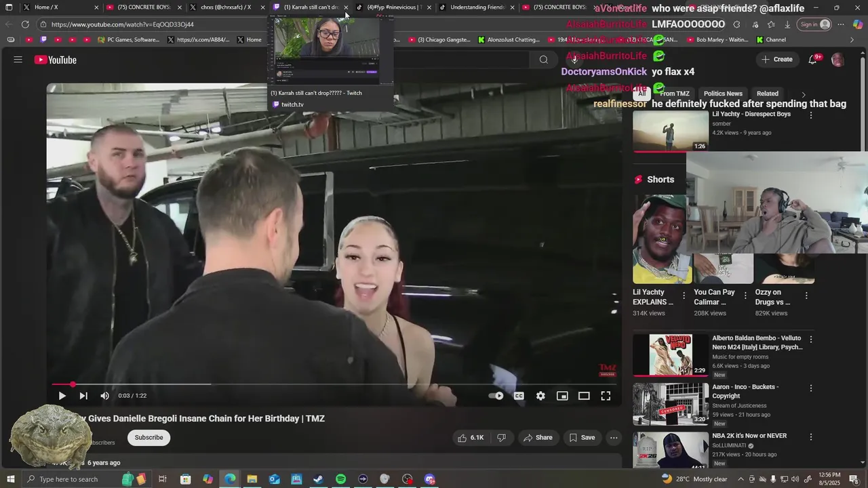
Task: Switch to chrxs (@chrxsafc) / X tab
Action: point(226,7)
